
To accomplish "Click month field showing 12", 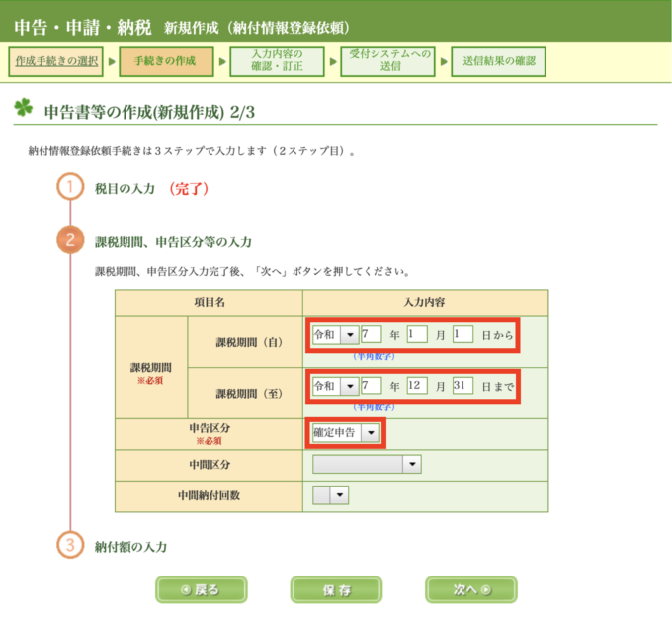I will pos(417,386).
